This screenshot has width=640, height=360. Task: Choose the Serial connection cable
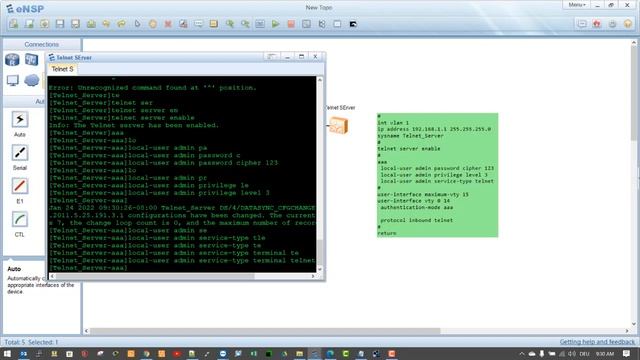[x=20, y=153]
